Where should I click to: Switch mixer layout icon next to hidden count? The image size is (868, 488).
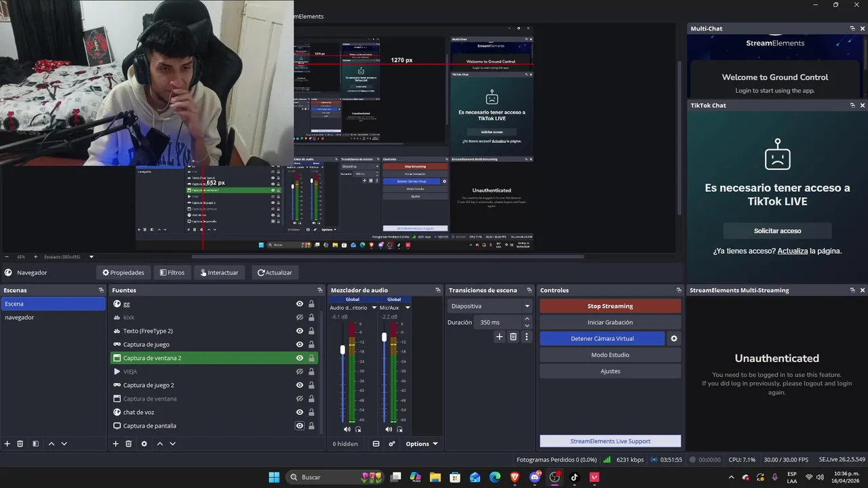coord(376,444)
